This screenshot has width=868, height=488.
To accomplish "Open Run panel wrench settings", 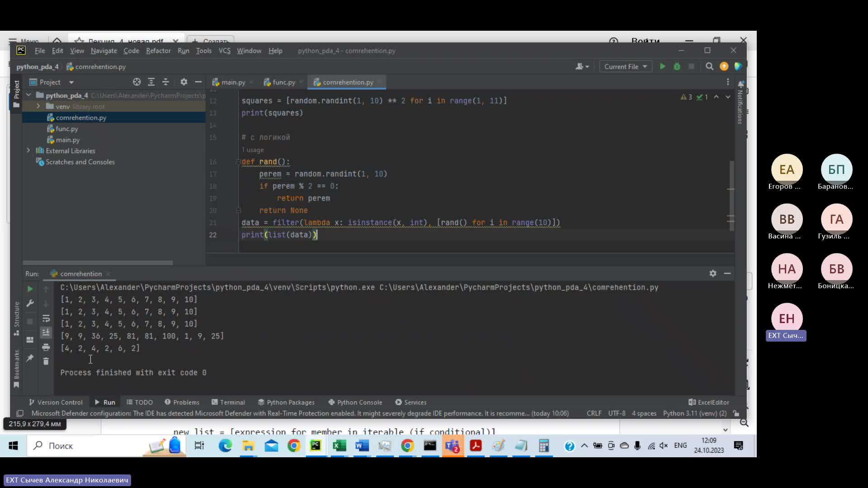I will tap(30, 303).
